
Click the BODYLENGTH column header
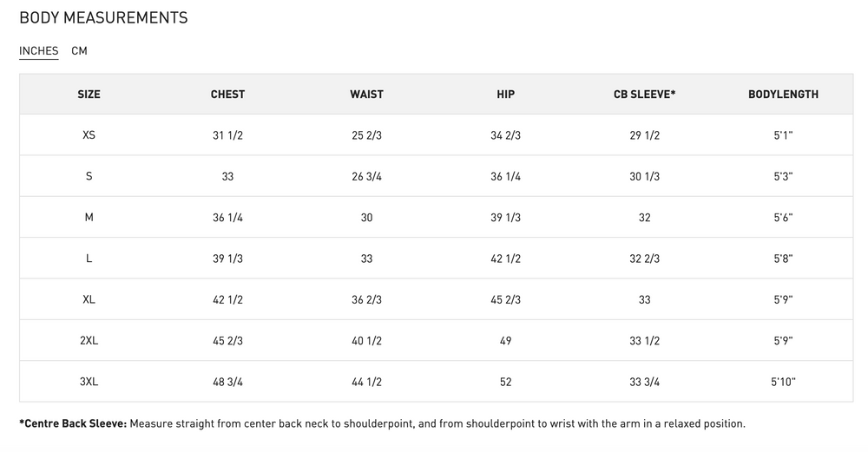(783, 94)
